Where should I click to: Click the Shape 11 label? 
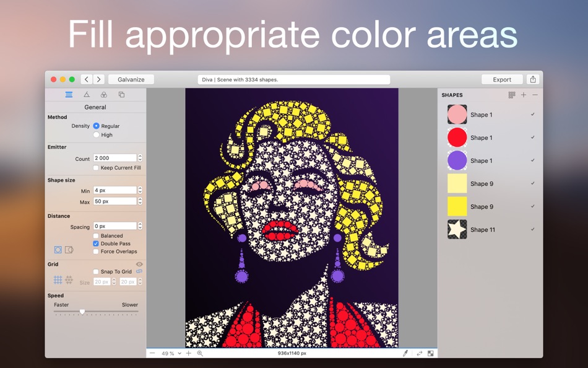pyautogui.click(x=483, y=229)
